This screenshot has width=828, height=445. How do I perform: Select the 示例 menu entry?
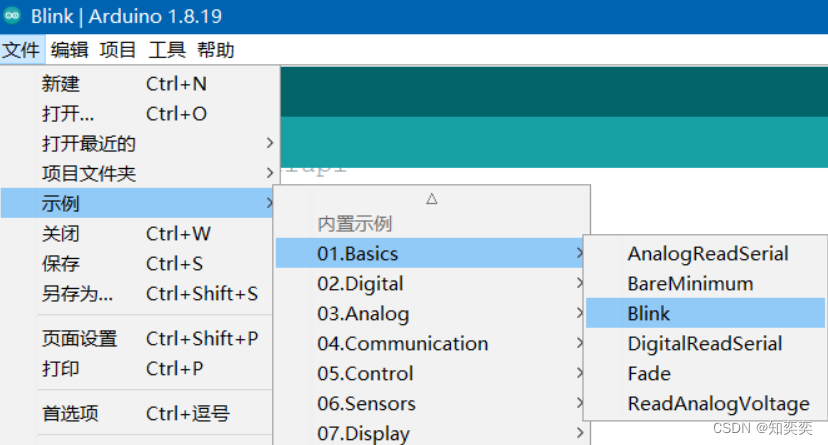[137, 203]
